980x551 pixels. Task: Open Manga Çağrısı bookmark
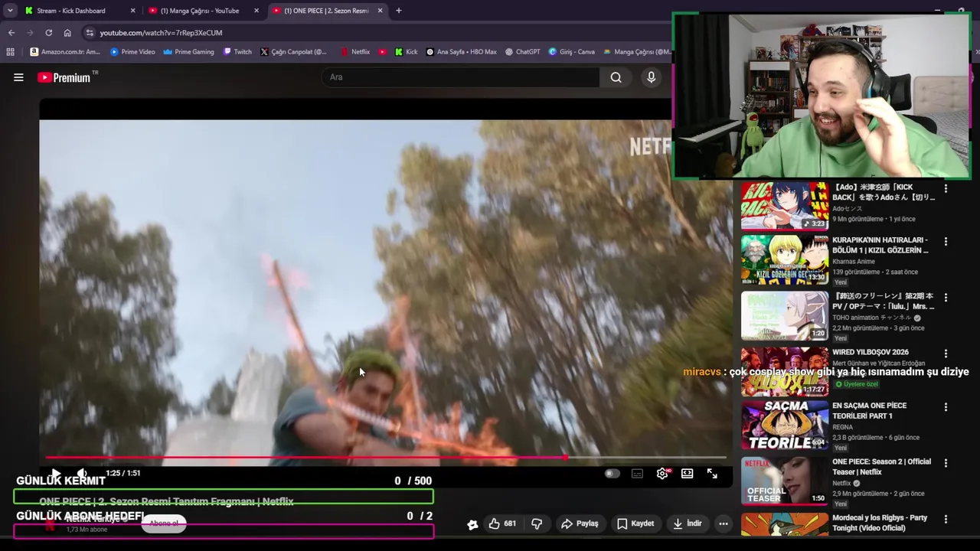(x=637, y=52)
